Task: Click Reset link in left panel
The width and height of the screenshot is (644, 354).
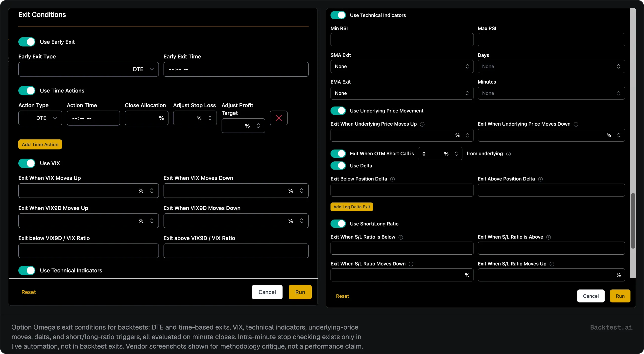Action: (x=28, y=292)
